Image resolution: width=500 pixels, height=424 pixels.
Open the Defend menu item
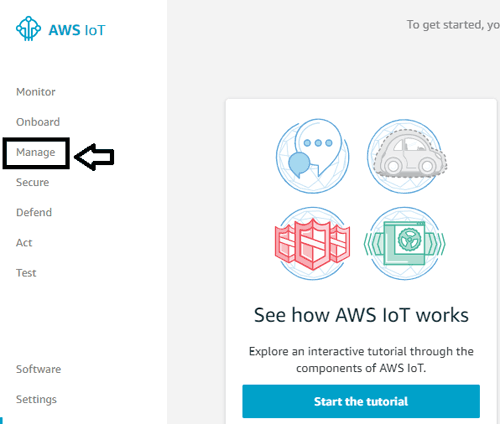pos(34,212)
